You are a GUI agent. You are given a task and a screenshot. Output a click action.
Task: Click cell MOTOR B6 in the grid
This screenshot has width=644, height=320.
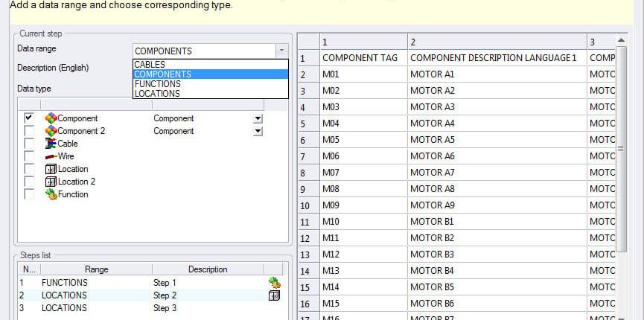click(x=497, y=304)
